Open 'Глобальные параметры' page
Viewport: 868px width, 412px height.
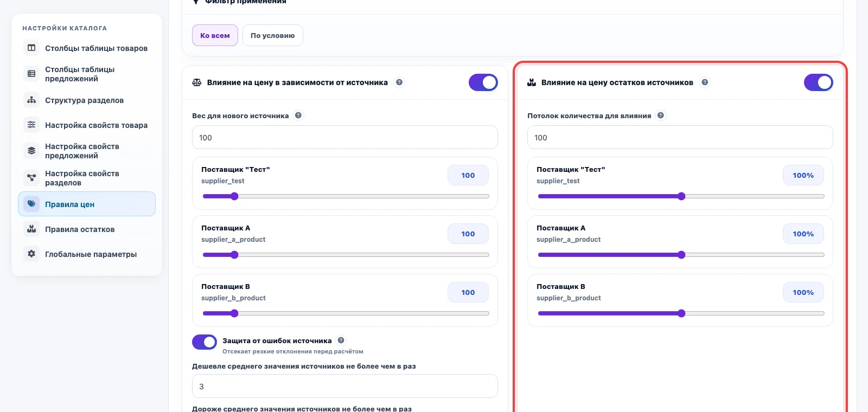tap(87, 254)
